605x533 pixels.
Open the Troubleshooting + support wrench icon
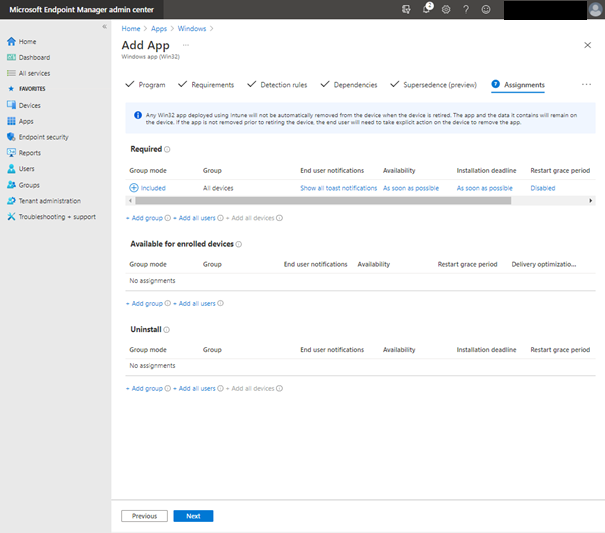coord(11,217)
